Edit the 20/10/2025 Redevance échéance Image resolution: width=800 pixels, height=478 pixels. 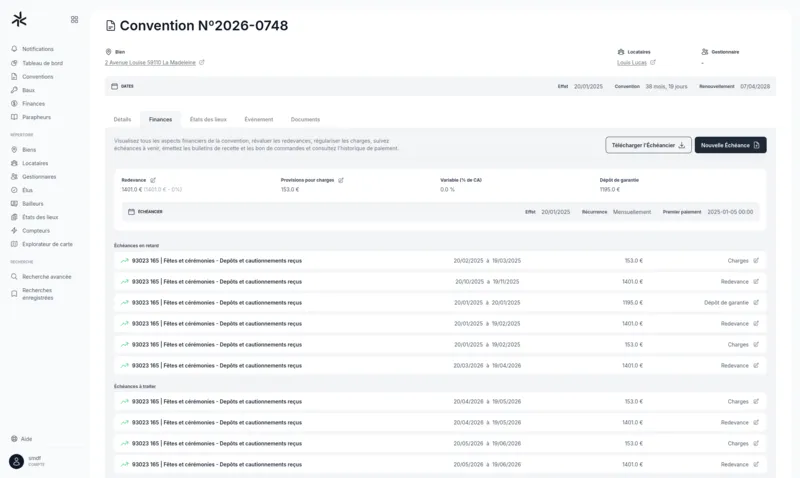tap(756, 281)
